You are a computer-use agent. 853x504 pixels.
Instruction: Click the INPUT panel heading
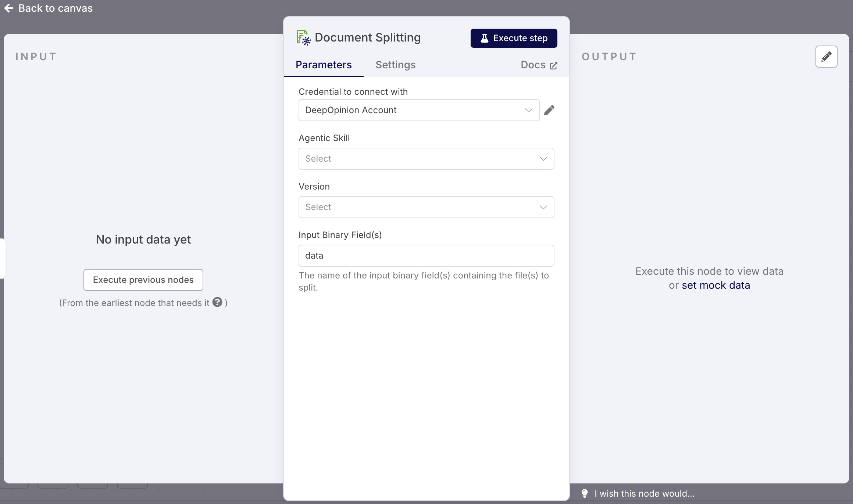pyautogui.click(x=36, y=57)
